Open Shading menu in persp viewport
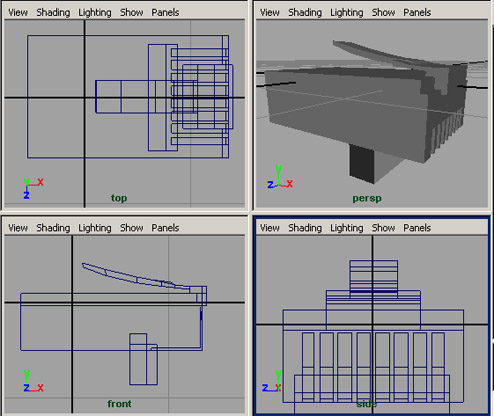 click(x=305, y=13)
